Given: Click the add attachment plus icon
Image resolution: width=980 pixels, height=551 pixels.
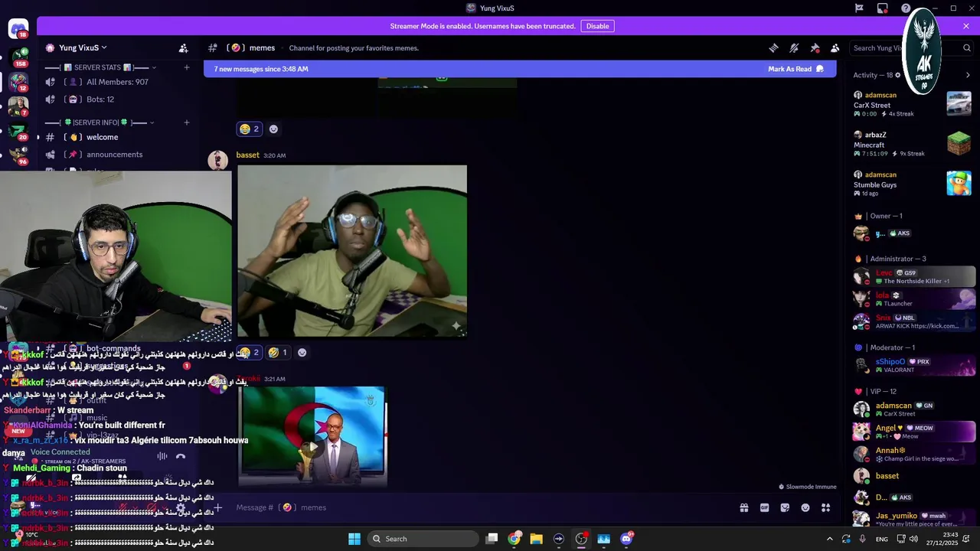Looking at the screenshot, I should (218, 507).
